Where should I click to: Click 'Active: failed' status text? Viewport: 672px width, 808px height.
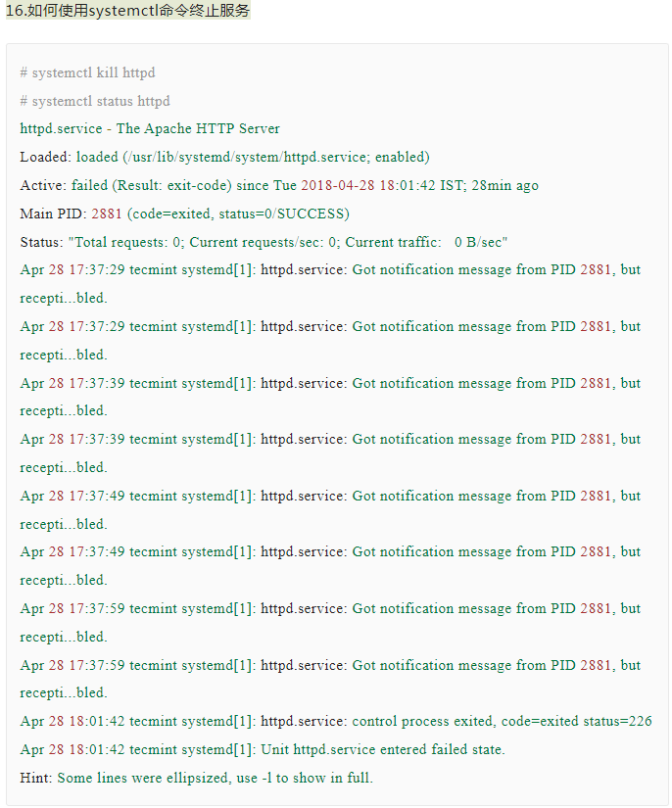click(64, 185)
